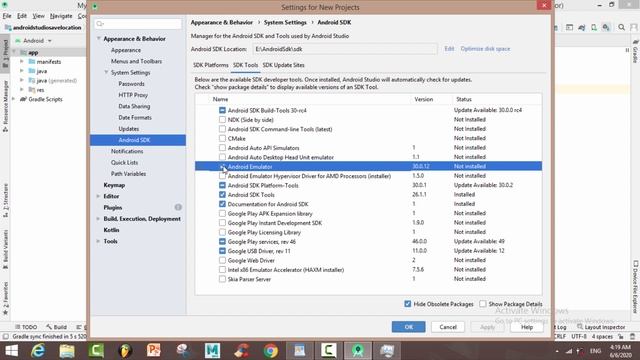The width and height of the screenshot is (640, 360).
Task: Select Keymap in settings sidebar
Action: [x=114, y=185]
